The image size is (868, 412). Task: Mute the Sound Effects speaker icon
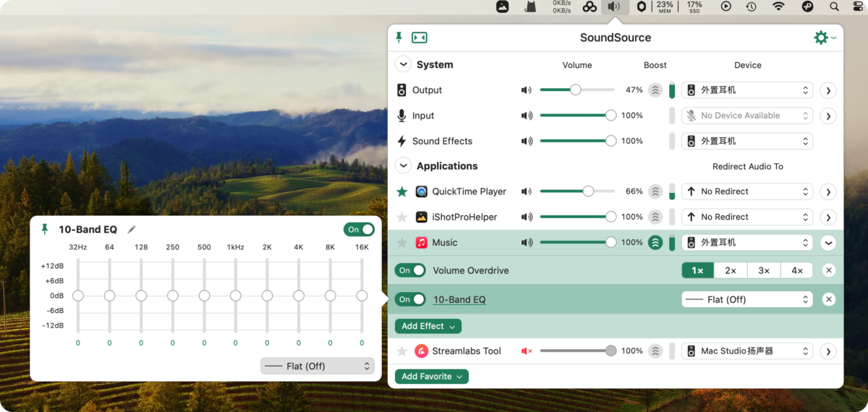pos(527,141)
